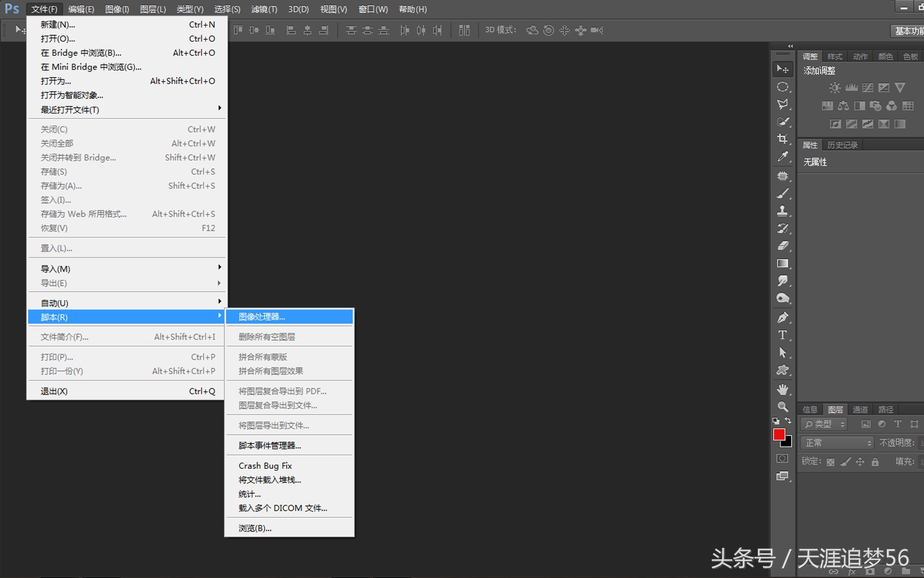The image size is (924, 578).
Task: Select the Eyedropper tool
Action: click(783, 156)
